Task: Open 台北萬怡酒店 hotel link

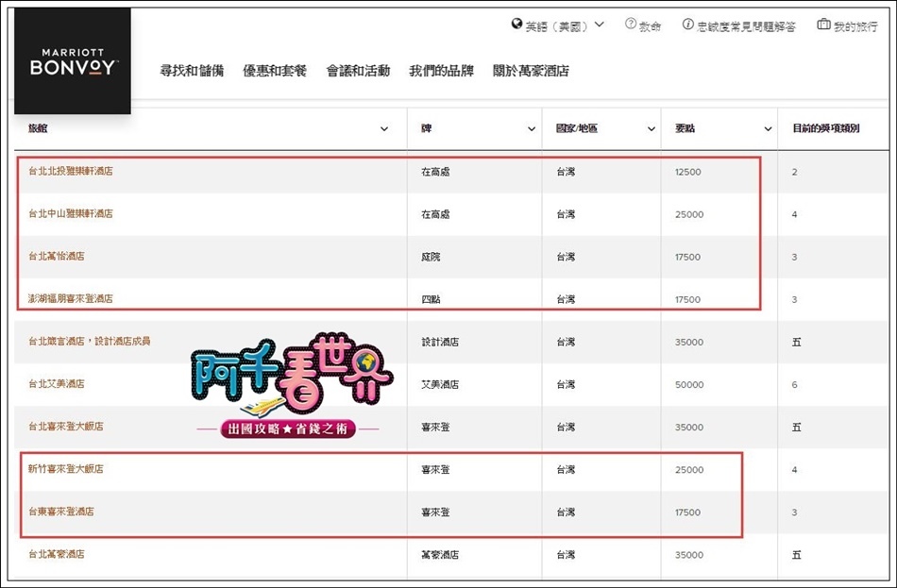Action: (x=56, y=257)
